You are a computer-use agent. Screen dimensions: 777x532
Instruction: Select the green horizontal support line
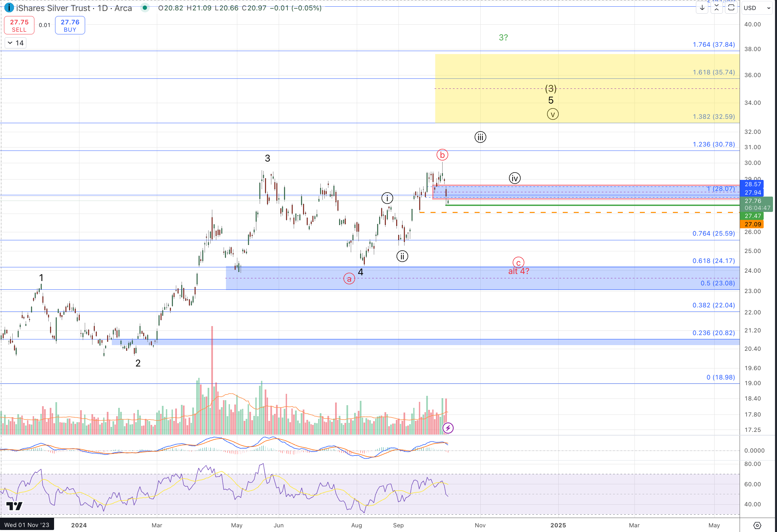592,205
